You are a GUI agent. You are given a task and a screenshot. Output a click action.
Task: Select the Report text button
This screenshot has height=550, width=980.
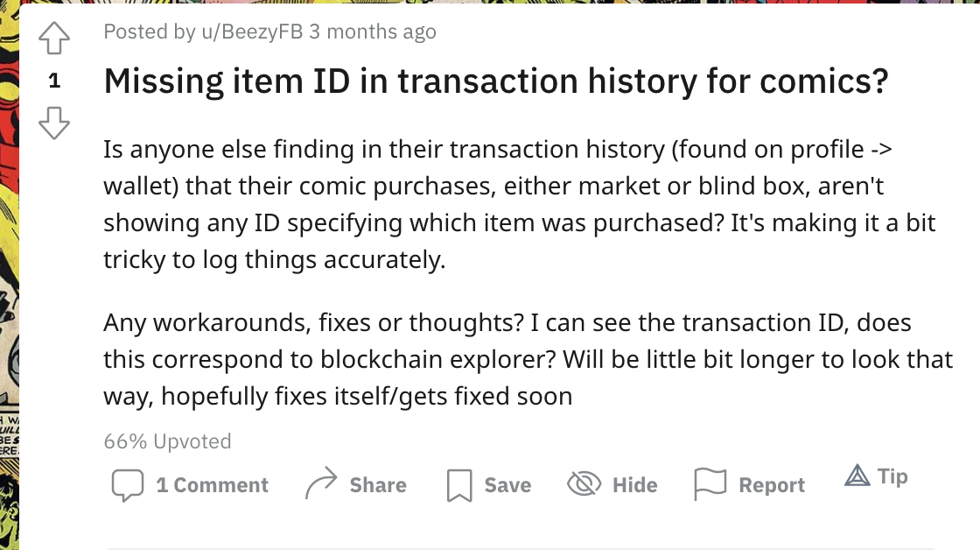point(772,485)
